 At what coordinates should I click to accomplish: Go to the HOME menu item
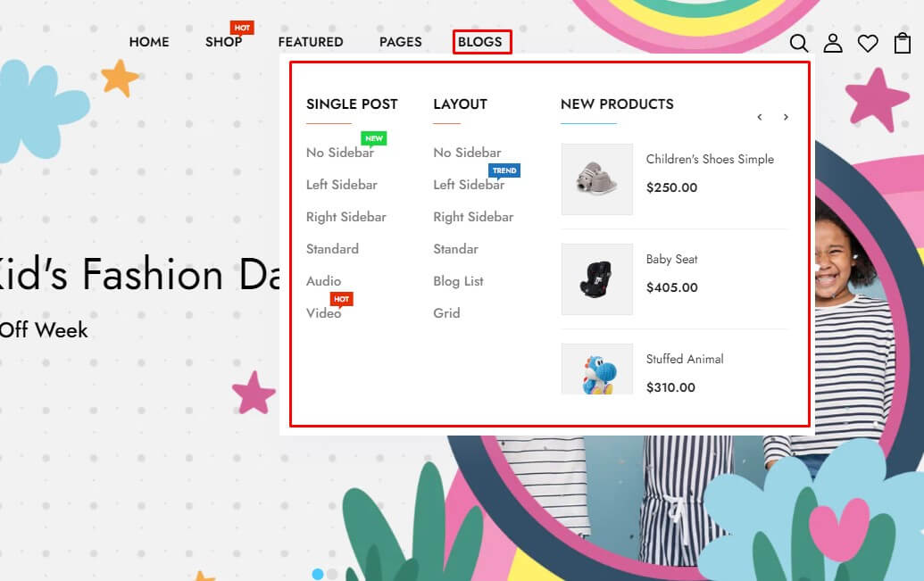pyautogui.click(x=149, y=42)
